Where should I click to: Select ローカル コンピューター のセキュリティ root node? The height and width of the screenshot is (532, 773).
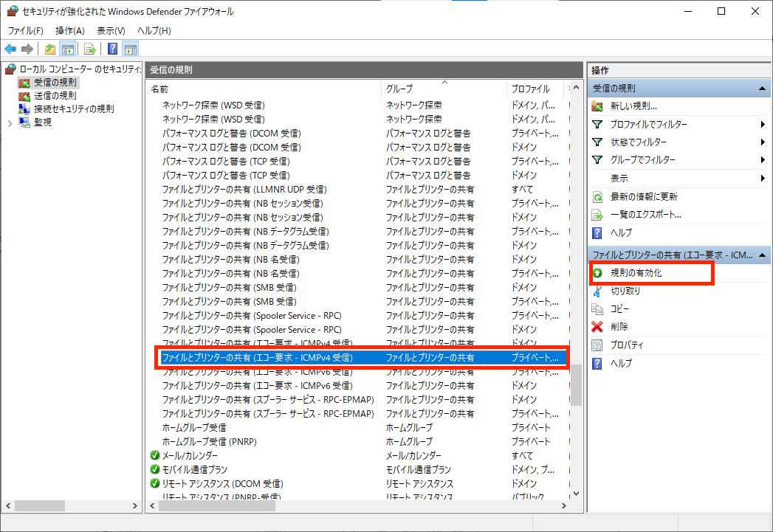73,69
